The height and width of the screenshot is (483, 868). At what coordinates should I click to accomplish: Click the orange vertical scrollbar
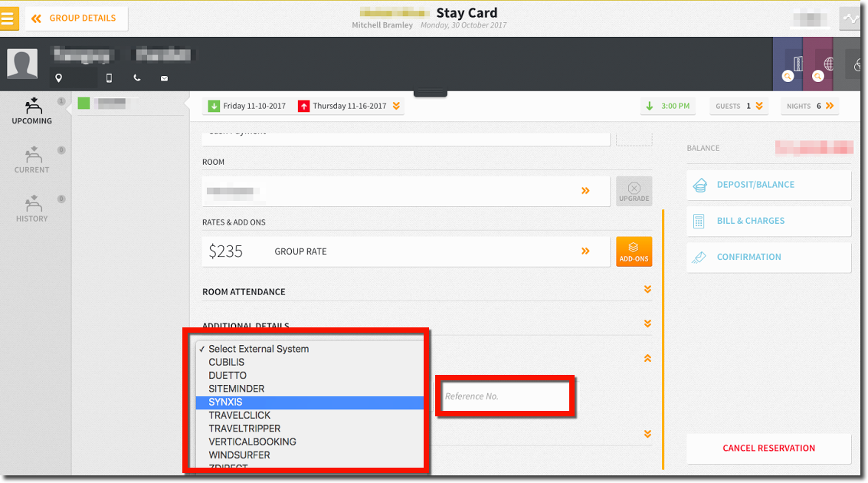coord(663,340)
